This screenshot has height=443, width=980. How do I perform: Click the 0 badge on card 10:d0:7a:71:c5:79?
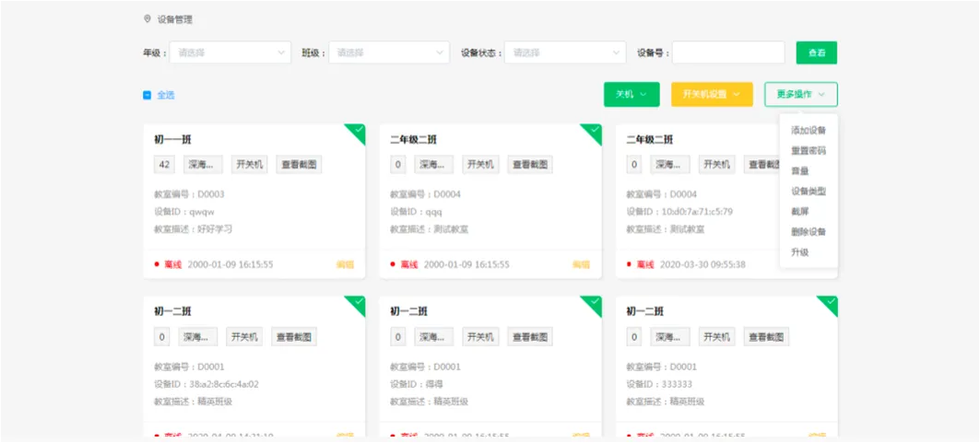(x=633, y=165)
